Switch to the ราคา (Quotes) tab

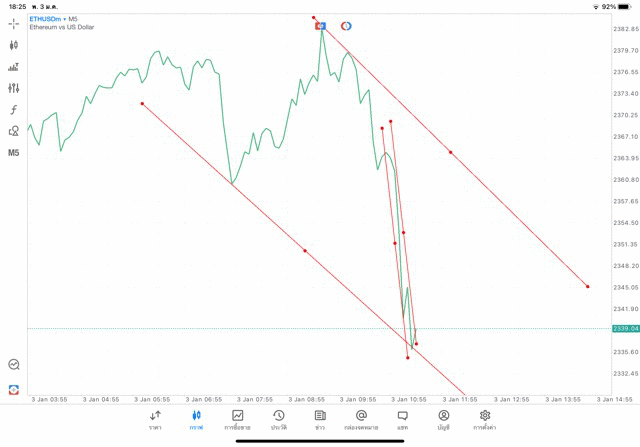pyautogui.click(x=155, y=419)
